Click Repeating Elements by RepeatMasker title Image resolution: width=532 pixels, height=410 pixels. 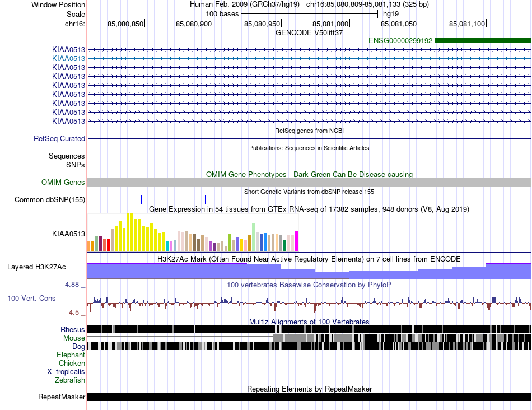coord(309,389)
